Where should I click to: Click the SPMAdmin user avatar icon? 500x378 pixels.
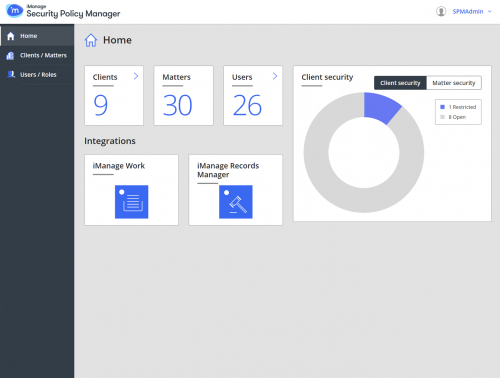pos(441,12)
